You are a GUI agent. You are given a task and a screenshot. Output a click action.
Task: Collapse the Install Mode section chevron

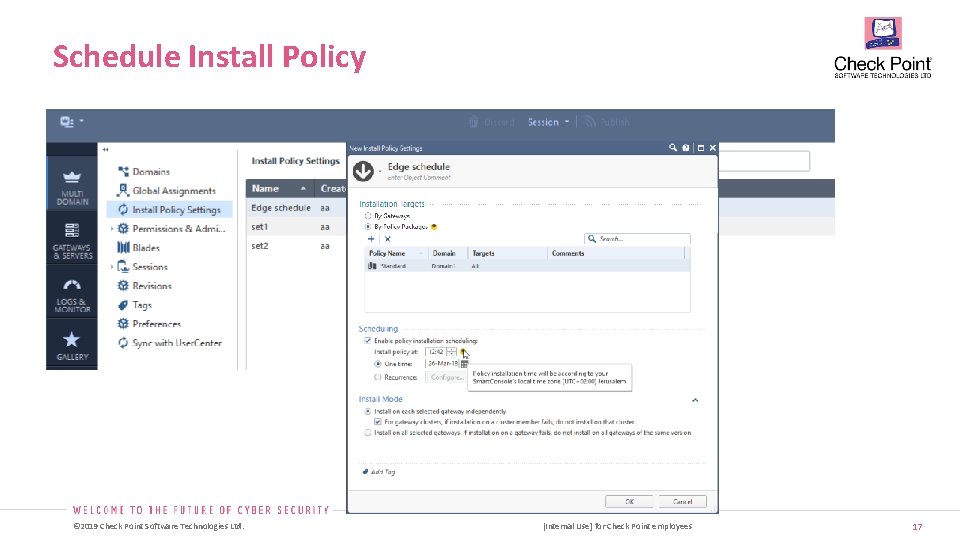tap(695, 400)
